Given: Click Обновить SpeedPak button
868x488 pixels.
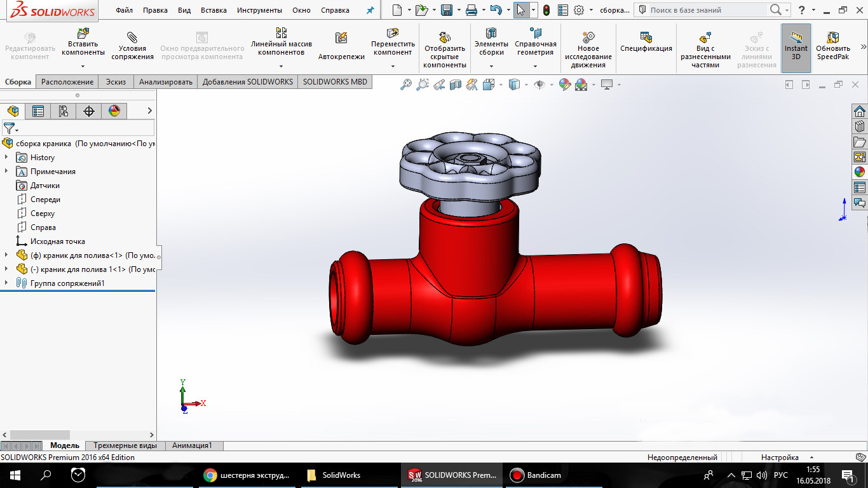Looking at the screenshot, I should 833,47.
